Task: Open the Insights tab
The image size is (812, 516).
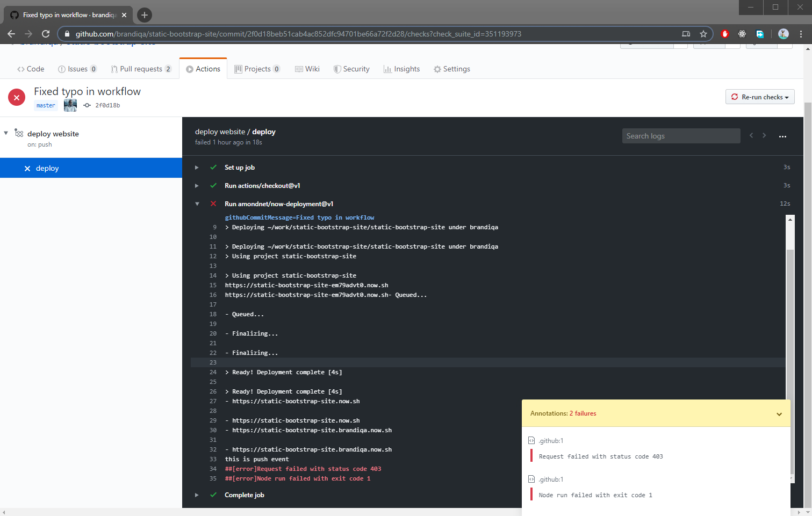Action: click(401, 69)
